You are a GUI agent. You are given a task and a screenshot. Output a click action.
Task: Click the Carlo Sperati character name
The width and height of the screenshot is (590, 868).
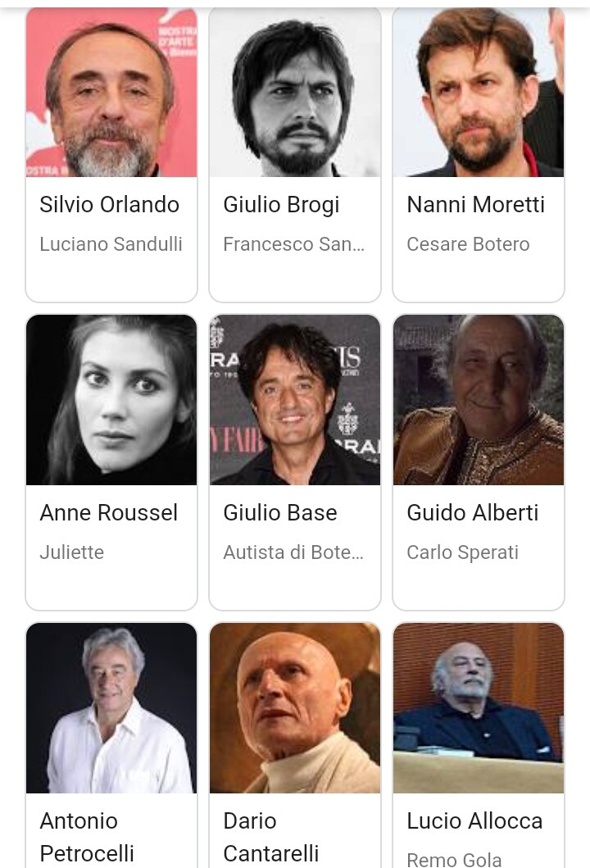pos(462,552)
